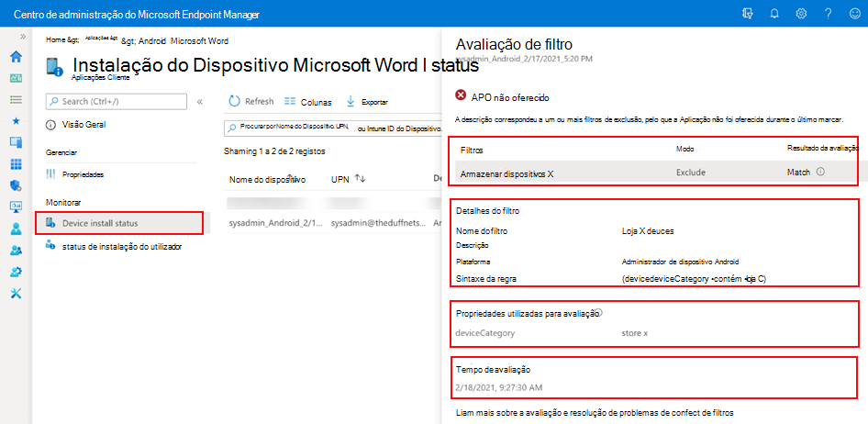Viewport: 868px width, 424px height.
Task: Open notifications bell icon
Action: tap(774, 14)
